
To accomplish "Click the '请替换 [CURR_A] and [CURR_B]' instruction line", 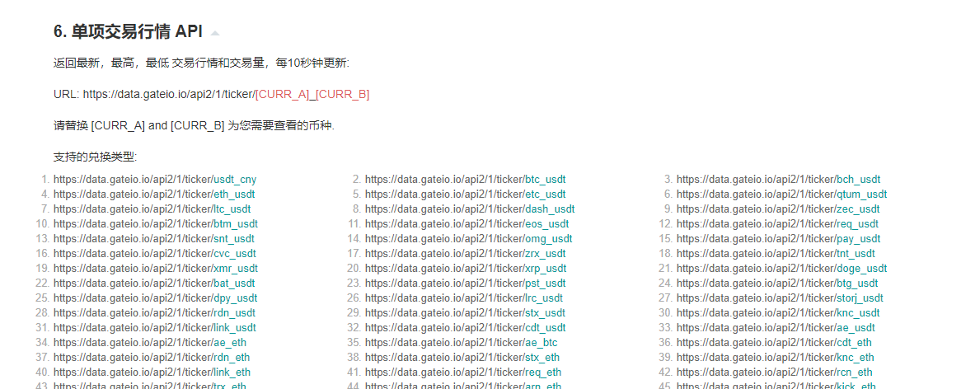I will (195, 126).
